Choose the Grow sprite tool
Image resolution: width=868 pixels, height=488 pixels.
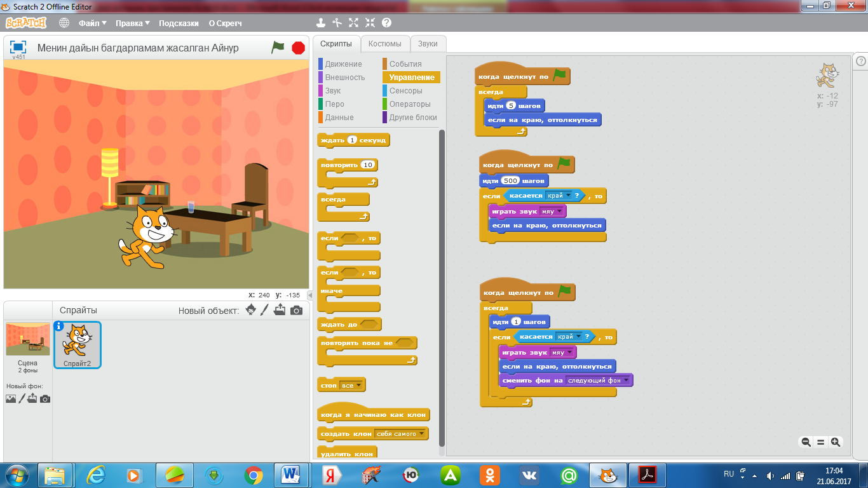pos(354,23)
